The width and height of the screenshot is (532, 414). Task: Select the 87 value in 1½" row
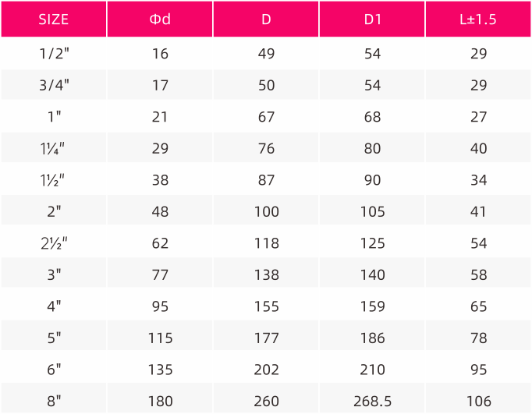click(x=266, y=179)
